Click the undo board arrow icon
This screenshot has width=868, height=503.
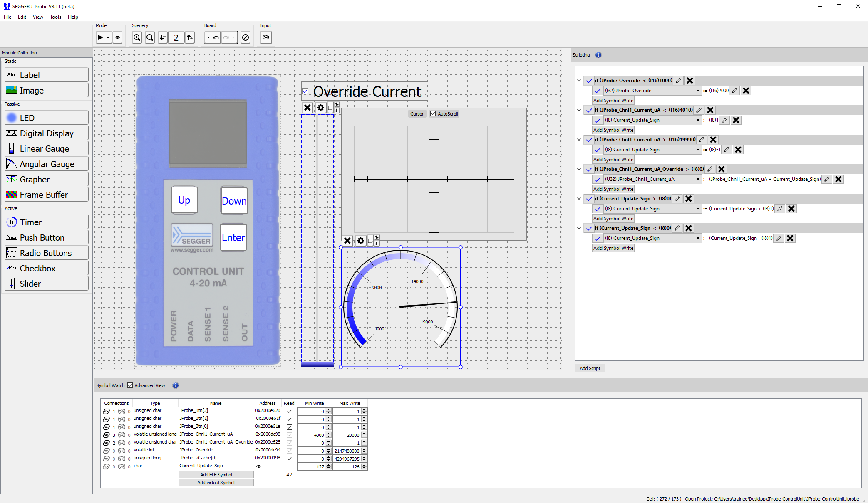tap(216, 37)
